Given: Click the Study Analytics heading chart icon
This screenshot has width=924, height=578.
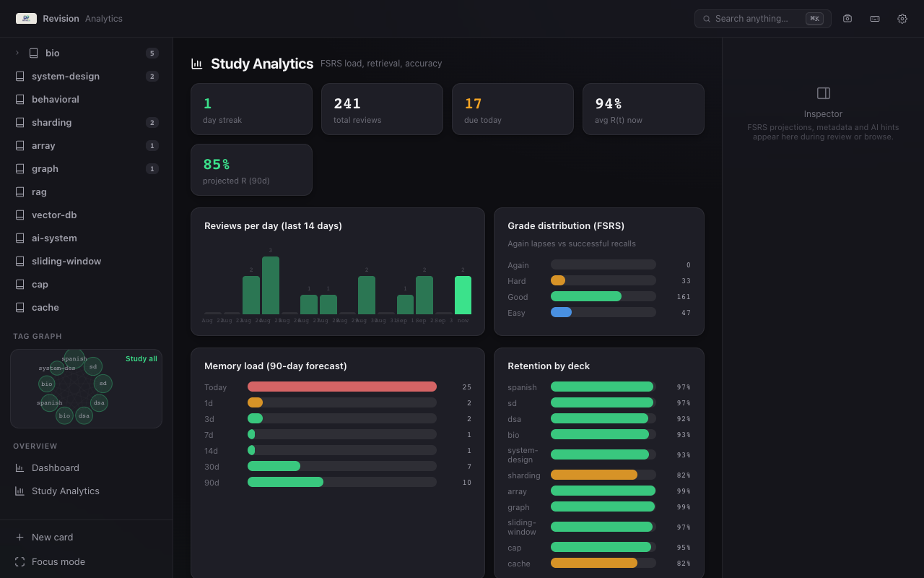Looking at the screenshot, I should (x=196, y=64).
